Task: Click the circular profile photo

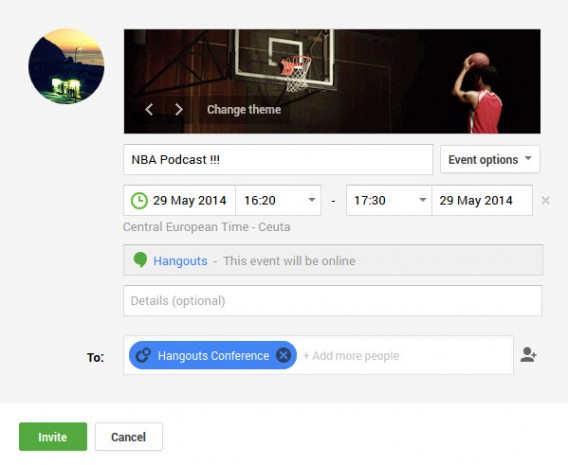Action: [66, 66]
